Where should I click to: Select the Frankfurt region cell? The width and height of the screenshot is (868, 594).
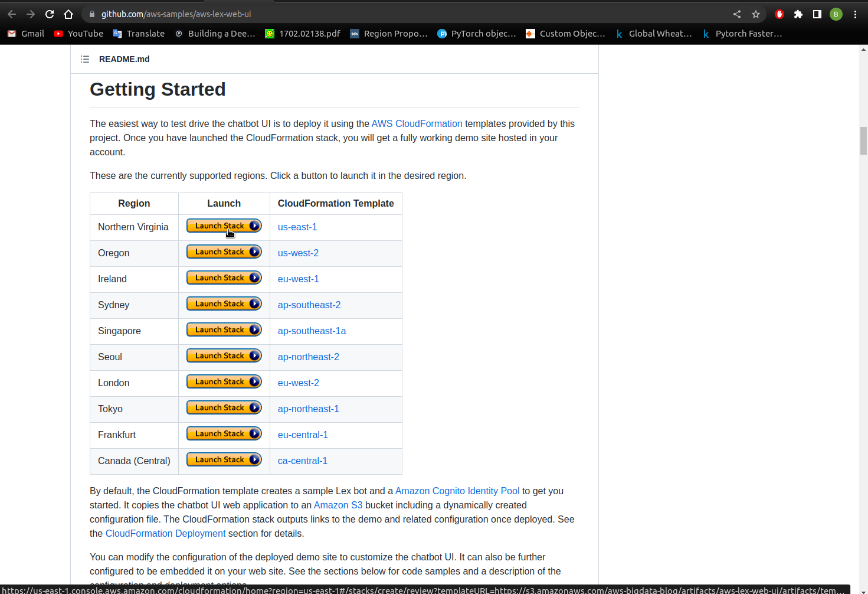coord(134,435)
